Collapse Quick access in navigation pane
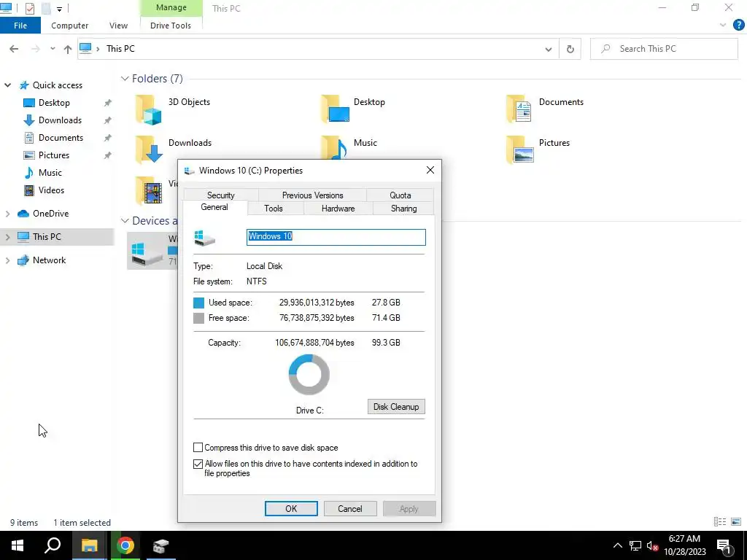The height and width of the screenshot is (560, 747). click(x=7, y=85)
